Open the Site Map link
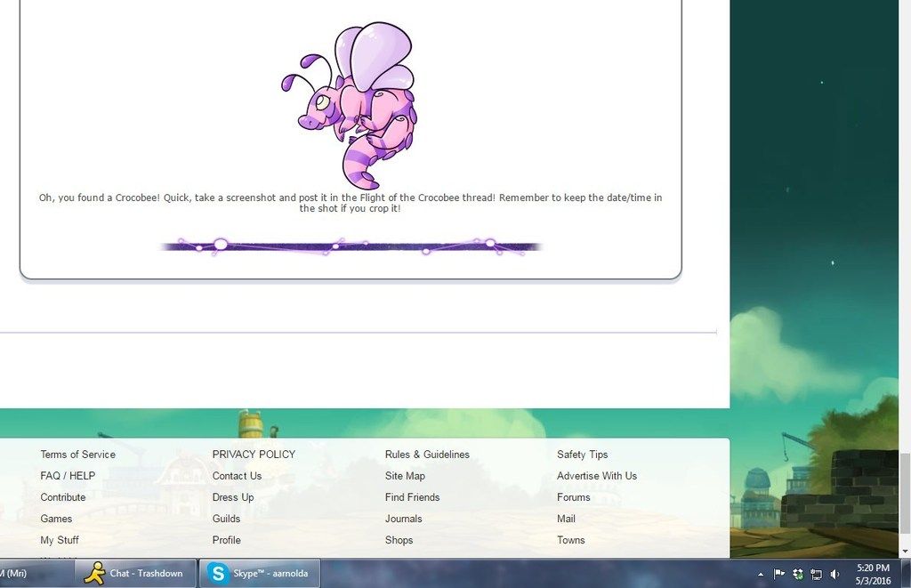Screen dimensions: 911x588 (405, 476)
